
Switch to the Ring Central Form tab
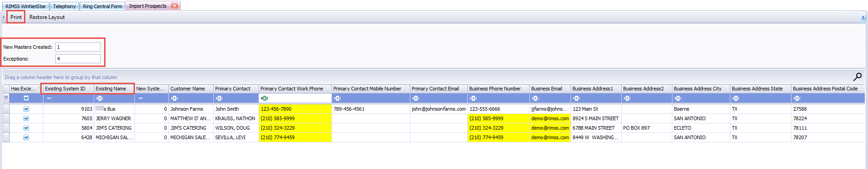102,6
